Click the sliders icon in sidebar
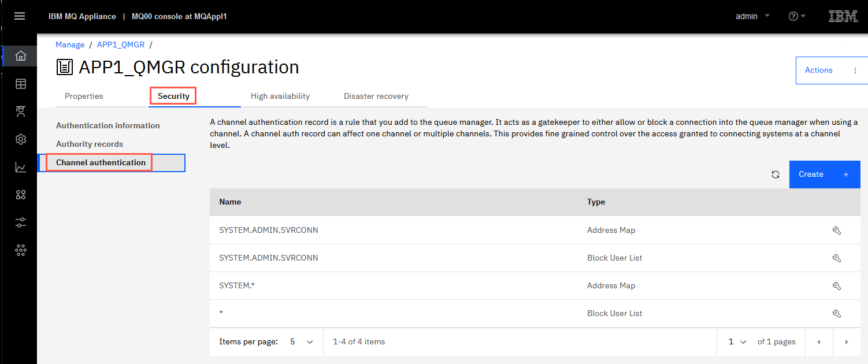The height and width of the screenshot is (364, 868). 21,222
